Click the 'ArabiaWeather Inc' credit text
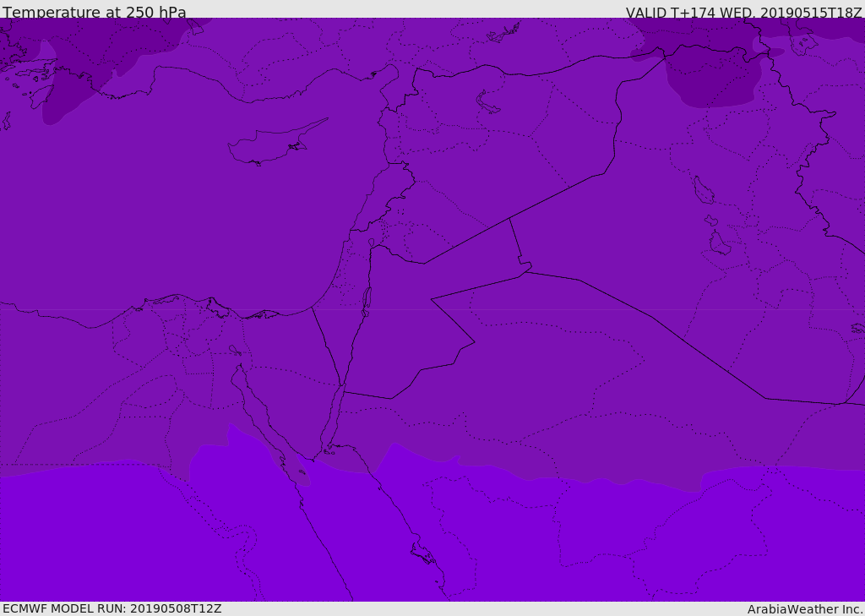The height and width of the screenshot is (616, 865). pyautogui.click(x=805, y=609)
